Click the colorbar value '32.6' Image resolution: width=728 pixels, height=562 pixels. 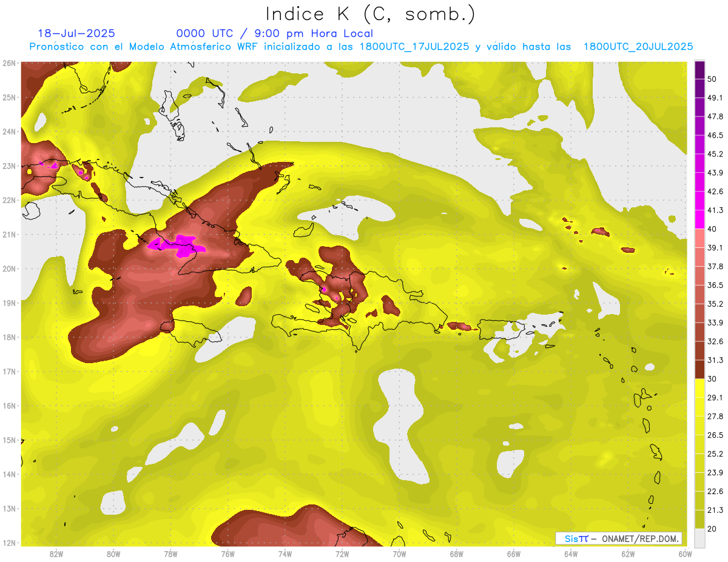coord(715,341)
